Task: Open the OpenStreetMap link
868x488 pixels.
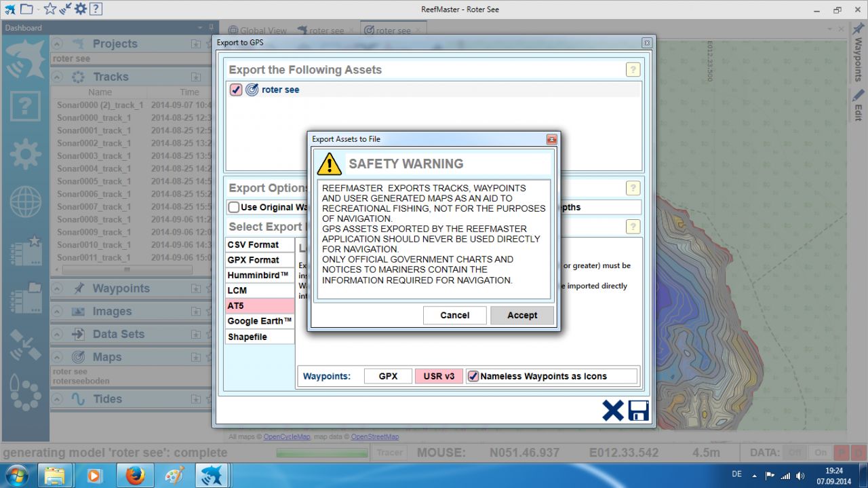Action: [x=374, y=436]
